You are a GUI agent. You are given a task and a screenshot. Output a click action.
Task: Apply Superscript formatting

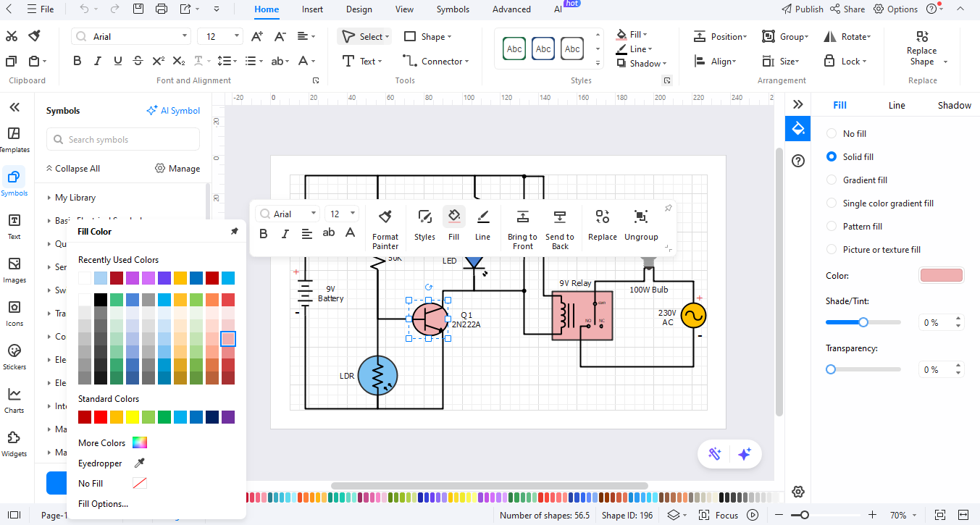tap(159, 62)
